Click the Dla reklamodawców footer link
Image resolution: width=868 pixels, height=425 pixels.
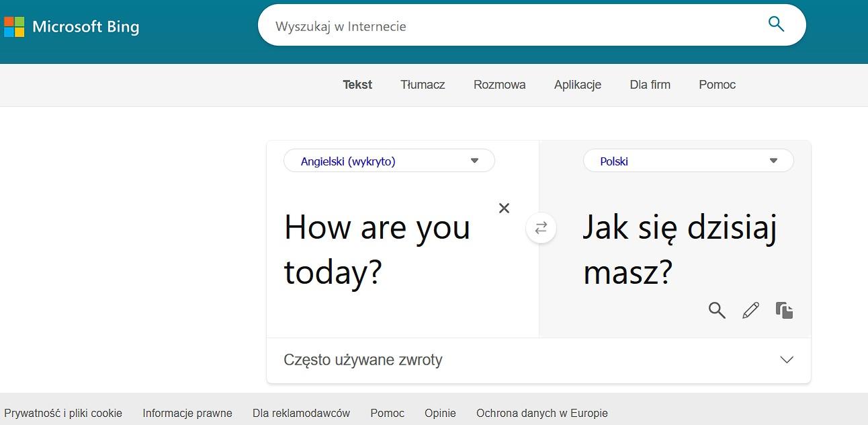pyautogui.click(x=301, y=413)
